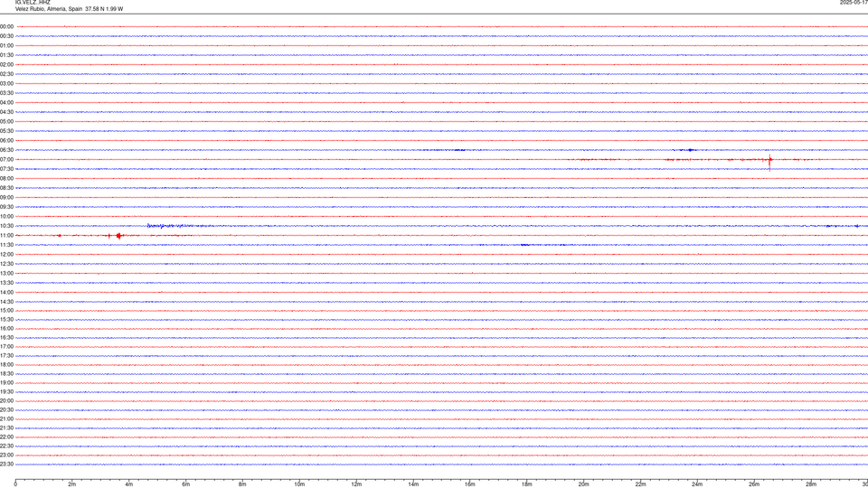Click the 05:00 row time label

click(x=7, y=121)
